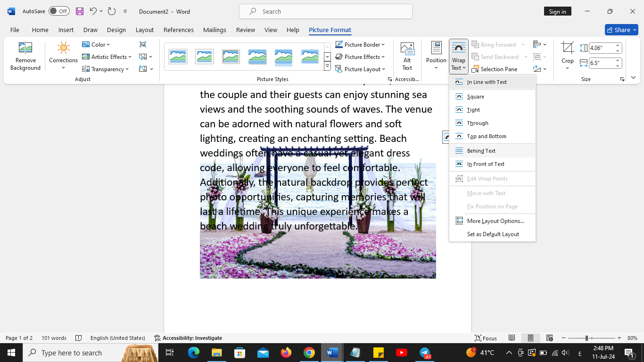This screenshot has width=644, height=362.
Task: Open Microsoft Edge from taskbar
Action: point(194,353)
